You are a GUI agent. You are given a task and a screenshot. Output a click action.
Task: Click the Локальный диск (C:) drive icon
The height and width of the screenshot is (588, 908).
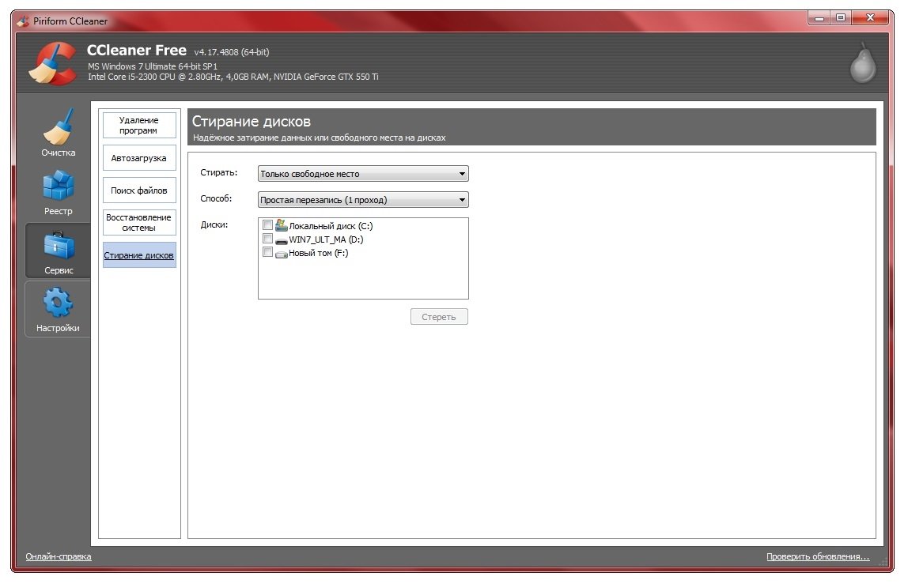tap(282, 225)
